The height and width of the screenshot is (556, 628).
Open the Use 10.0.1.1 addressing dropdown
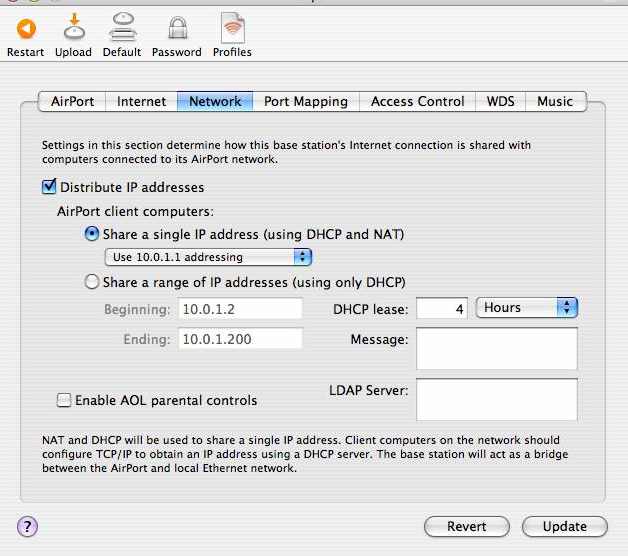click(208, 257)
